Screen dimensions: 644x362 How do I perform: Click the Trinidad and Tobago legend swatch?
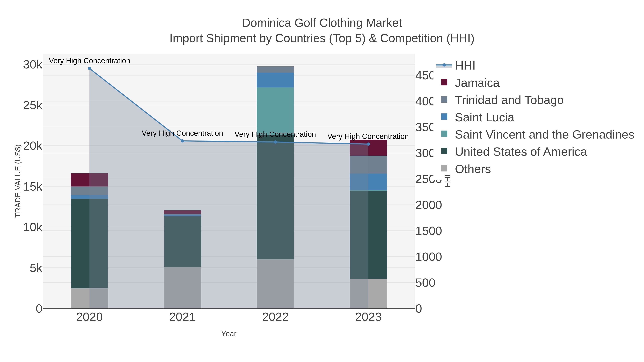[444, 99]
